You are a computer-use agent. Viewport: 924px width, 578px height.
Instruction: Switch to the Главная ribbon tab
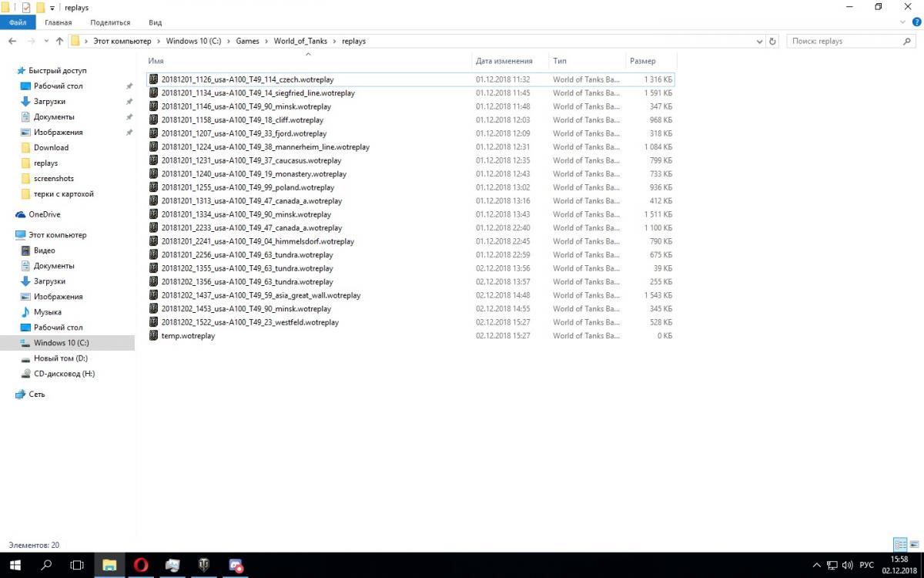click(58, 22)
